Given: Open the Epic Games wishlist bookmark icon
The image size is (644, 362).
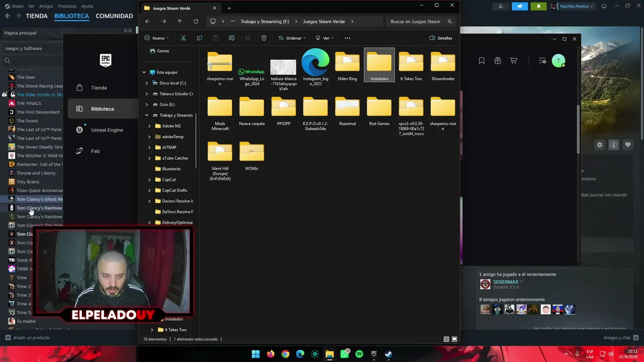Looking at the screenshot, I should coord(481,61).
